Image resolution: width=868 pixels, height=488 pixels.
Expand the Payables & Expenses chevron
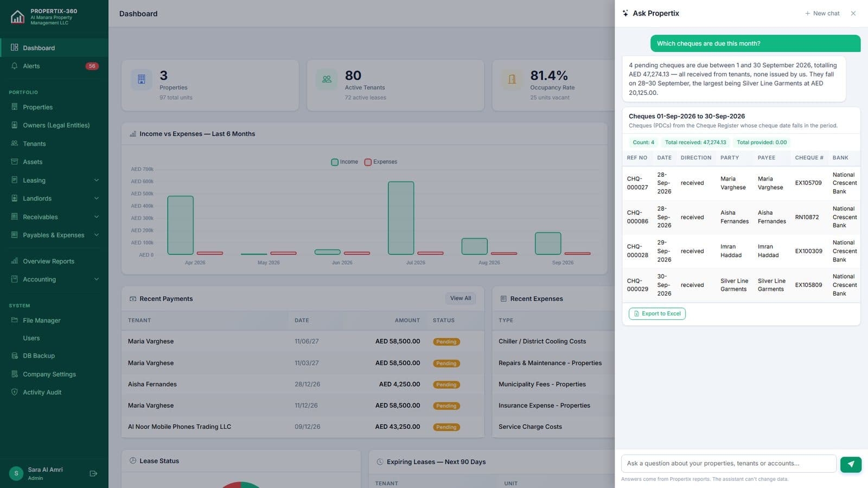(x=97, y=235)
